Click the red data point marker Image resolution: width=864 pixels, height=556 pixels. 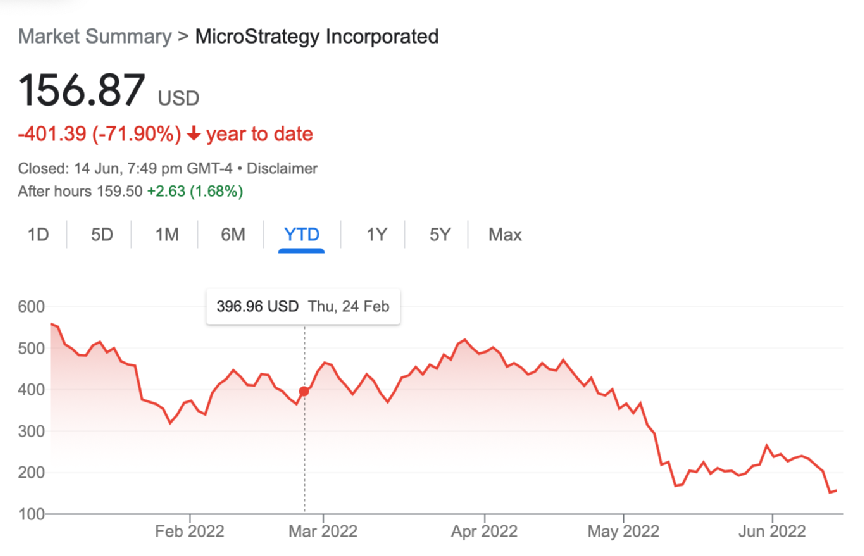pos(305,391)
